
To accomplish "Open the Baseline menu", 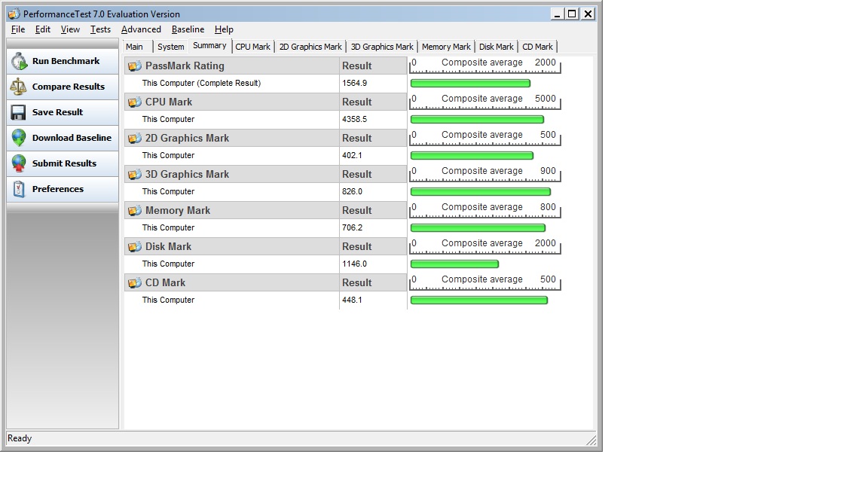I will [188, 29].
